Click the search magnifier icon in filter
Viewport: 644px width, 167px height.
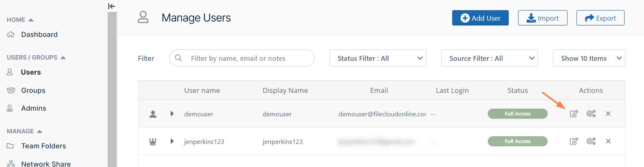tap(178, 58)
